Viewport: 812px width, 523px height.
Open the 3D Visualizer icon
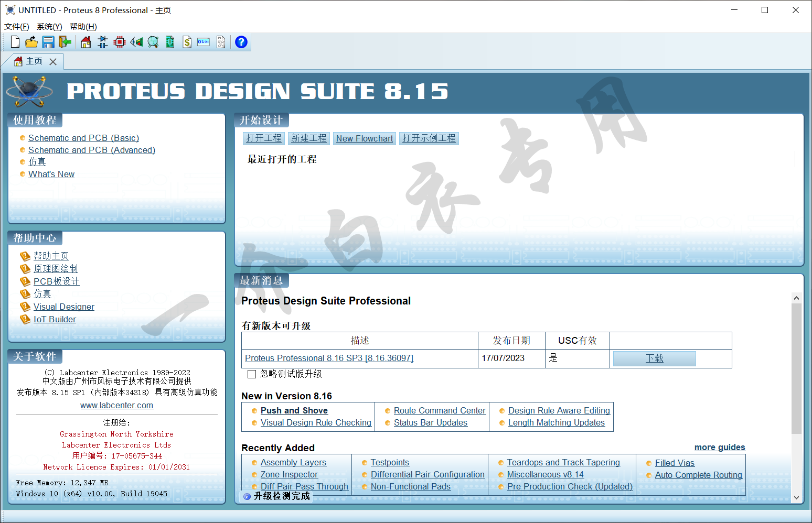tap(136, 42)
